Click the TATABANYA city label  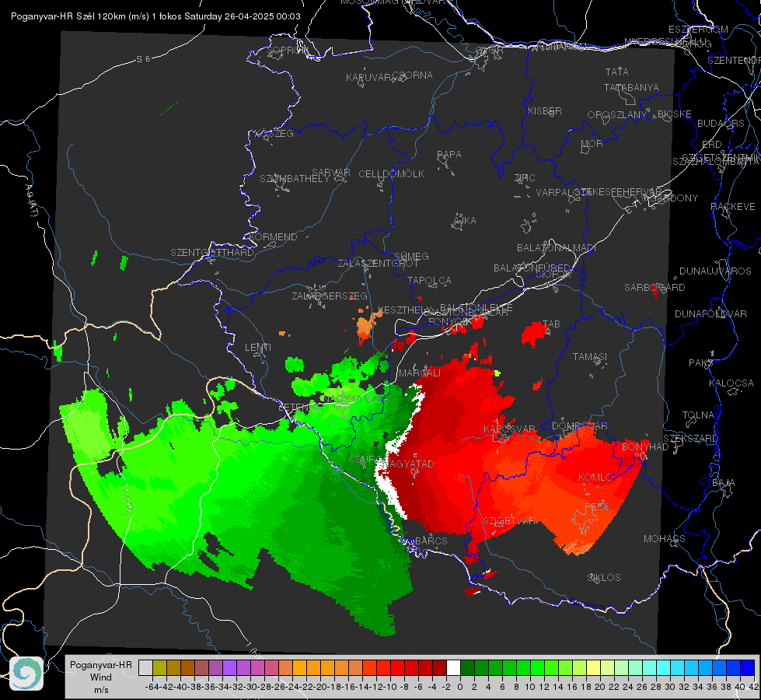(631, 87)
